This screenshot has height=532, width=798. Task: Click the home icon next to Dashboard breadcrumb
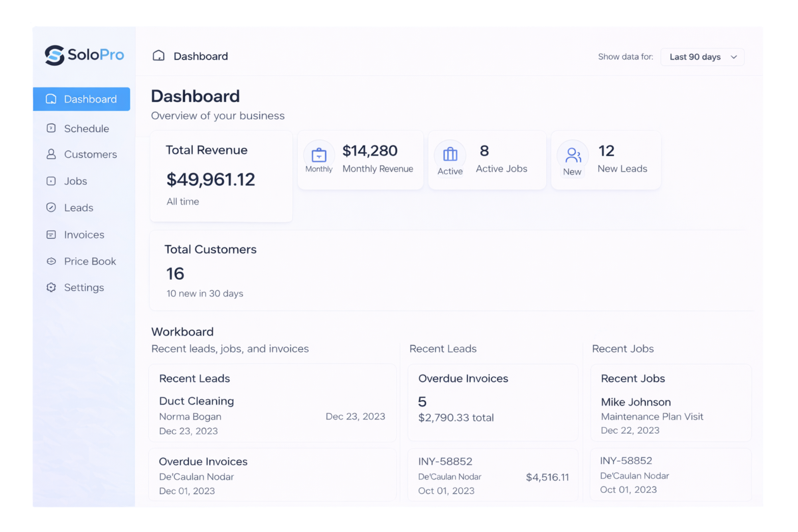click(159, 56)
